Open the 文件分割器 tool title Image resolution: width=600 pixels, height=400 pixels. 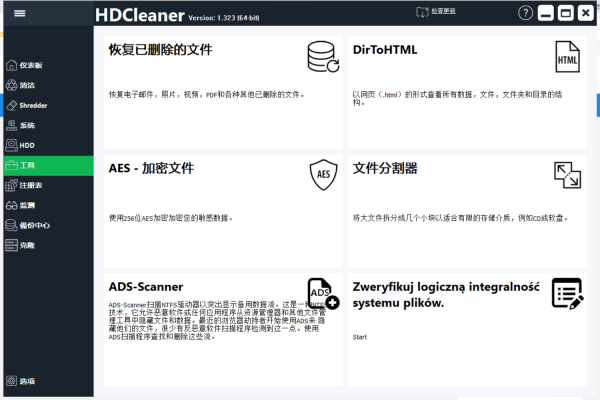(x=385, y=168)
